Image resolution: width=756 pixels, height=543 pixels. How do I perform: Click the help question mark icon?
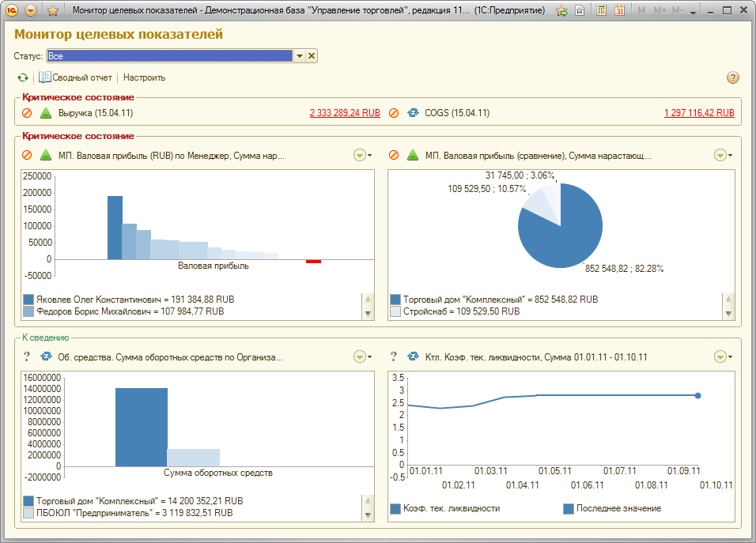coord(732,77)
